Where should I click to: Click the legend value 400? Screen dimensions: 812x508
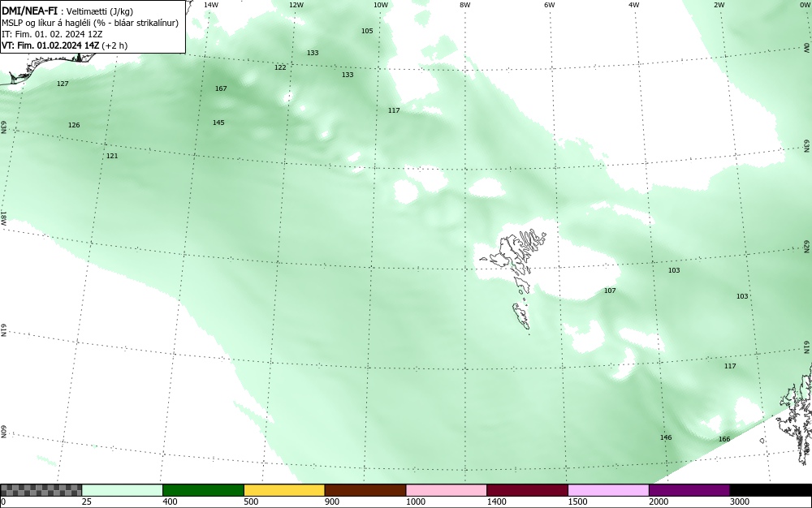[x=170, y=502]
